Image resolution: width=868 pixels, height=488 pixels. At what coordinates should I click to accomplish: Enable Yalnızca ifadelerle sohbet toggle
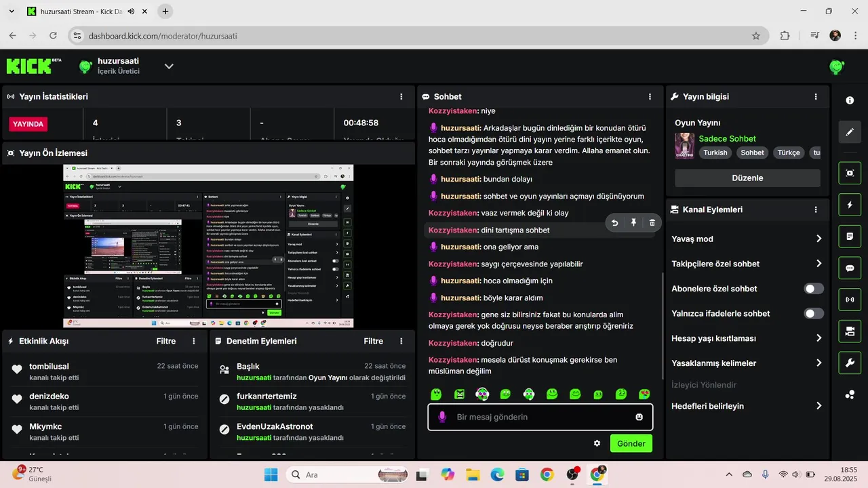point(814,314)
